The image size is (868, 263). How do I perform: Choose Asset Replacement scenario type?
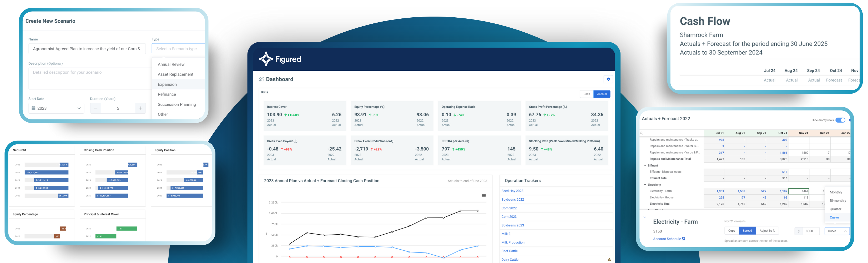[175, 74]
